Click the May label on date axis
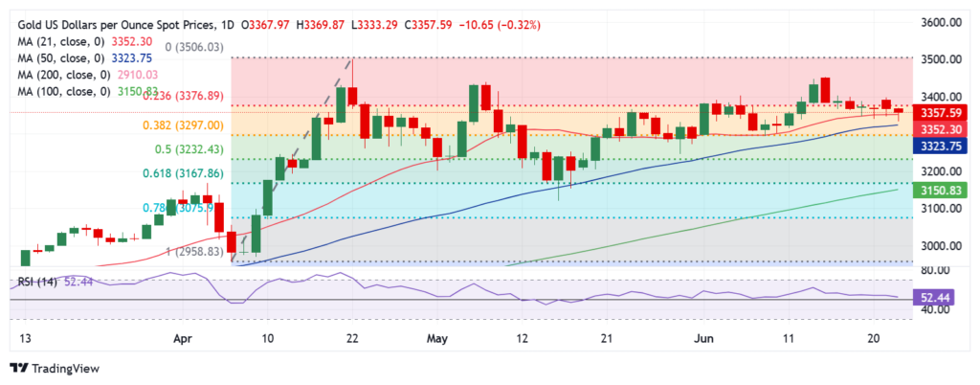Screen dimensions: 980x385 (x=436, y=339)
